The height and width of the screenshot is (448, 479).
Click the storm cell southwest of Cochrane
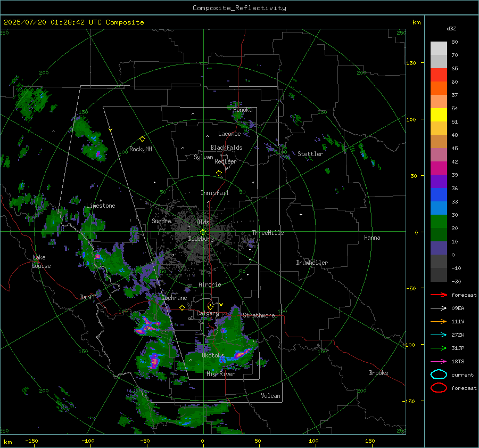coord(147,326)
